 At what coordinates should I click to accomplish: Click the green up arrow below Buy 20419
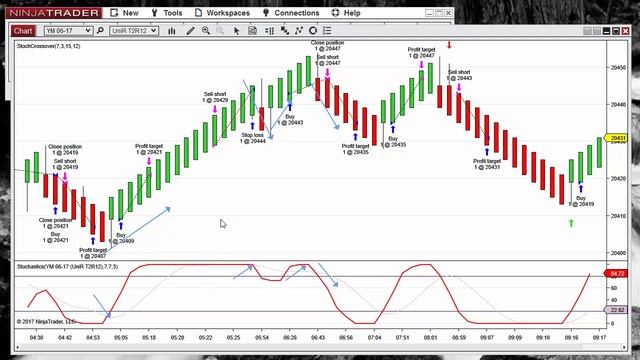point(571,223)
